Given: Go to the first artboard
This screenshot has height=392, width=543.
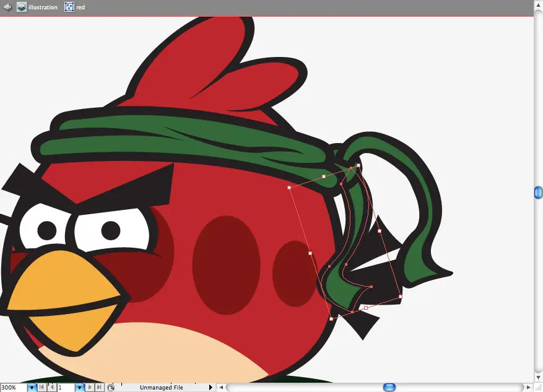Looking at the screenshot, I should pyautogui.click(x=42, y=387).
